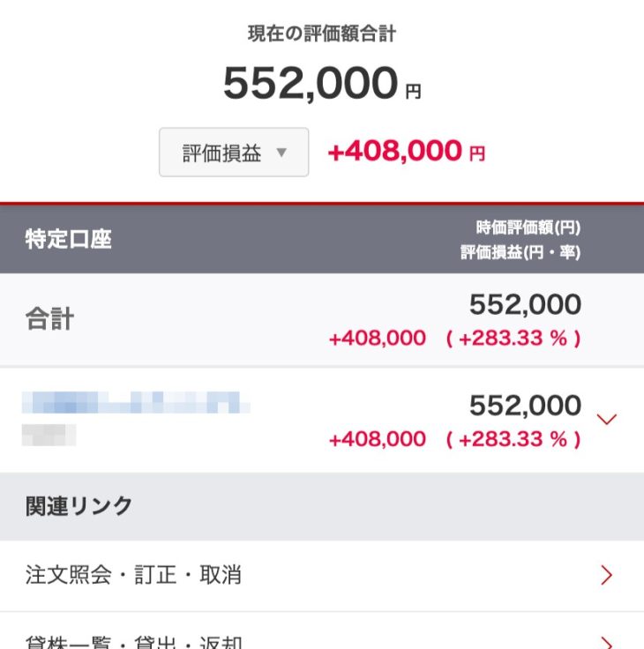The width and height of the screenshot is (644, 649).
Task: Click 552,000 value in the 合計 row
Action: [525, 305]
